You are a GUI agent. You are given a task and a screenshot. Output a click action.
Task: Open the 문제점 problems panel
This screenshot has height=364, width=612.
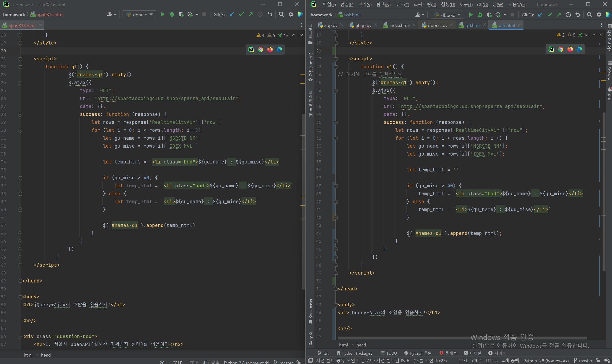[448, 353]
